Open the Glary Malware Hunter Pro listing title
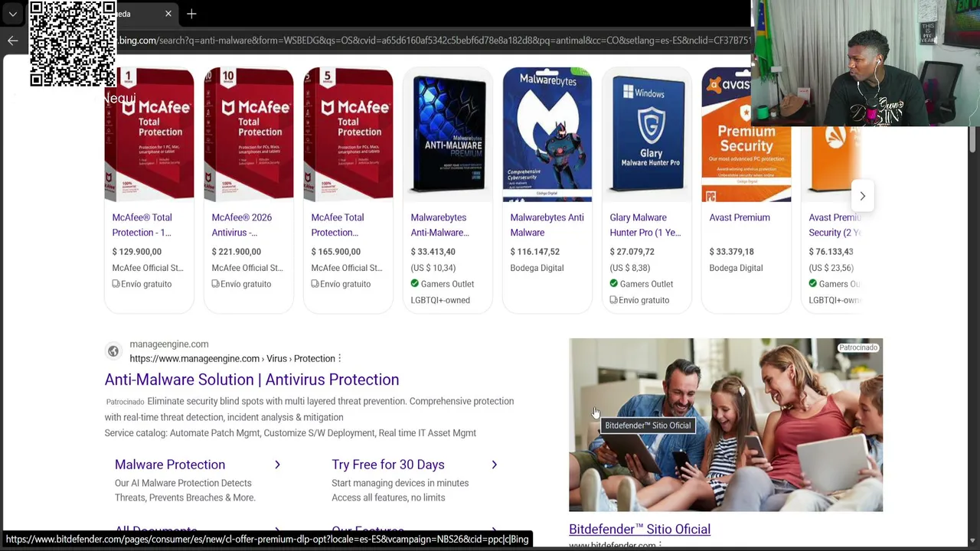This screenshot has width=980, height=551. (x=645, y=225)
